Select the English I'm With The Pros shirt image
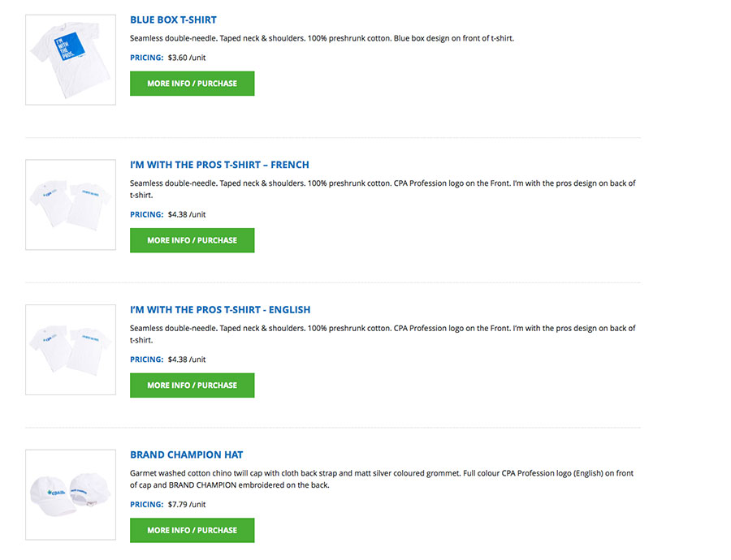 pos(71,350)
